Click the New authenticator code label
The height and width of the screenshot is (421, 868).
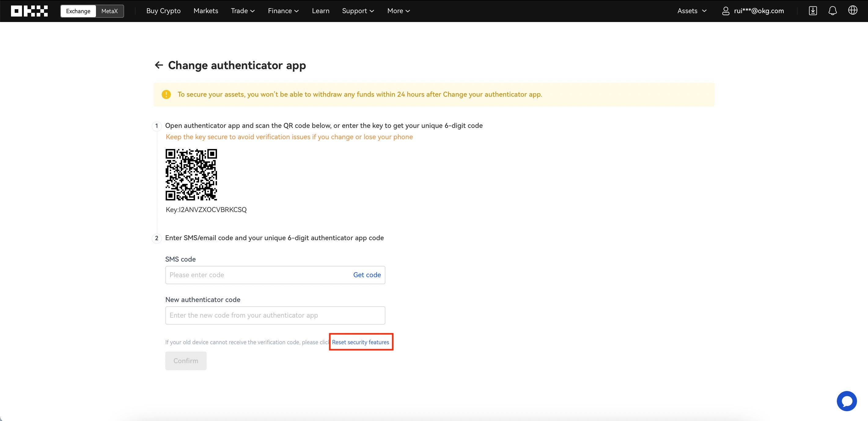coord(203,300)
